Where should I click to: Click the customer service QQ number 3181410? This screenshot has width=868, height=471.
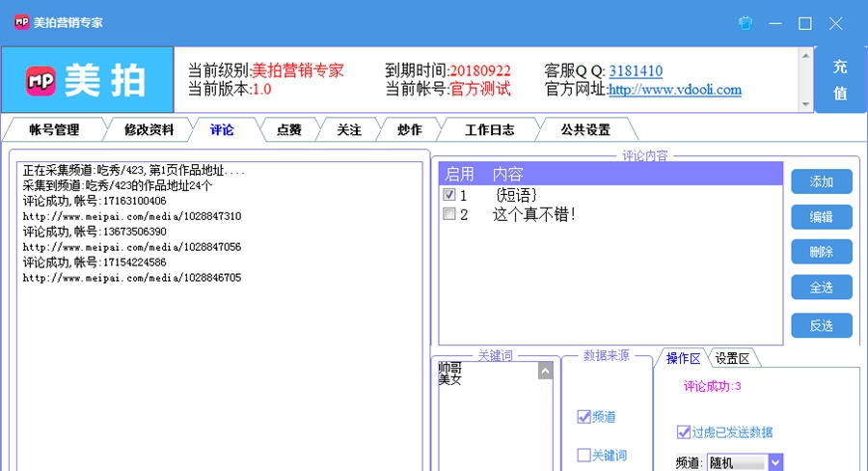[x=636, y=70]
